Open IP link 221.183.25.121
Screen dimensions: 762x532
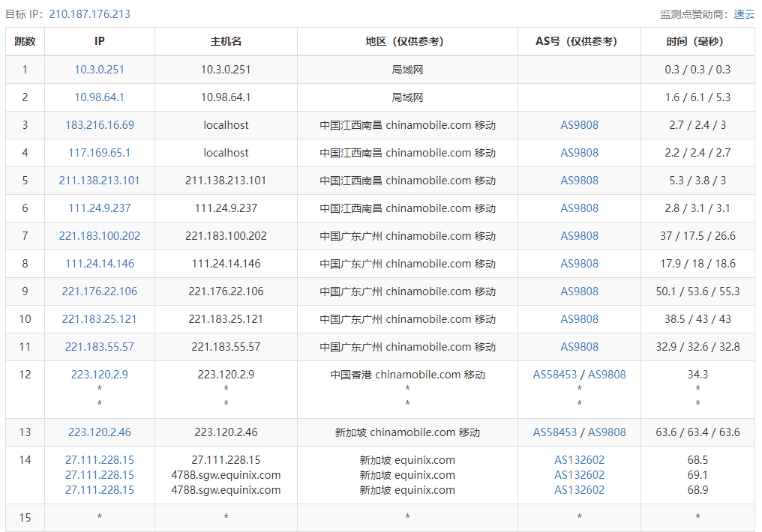(100, 318)
